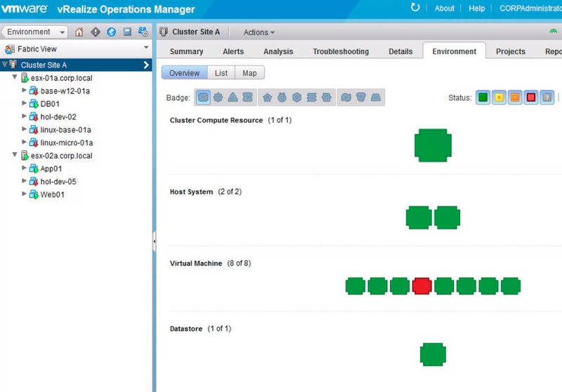Collapse the esx-02a.corp.local node
Screen dimensions: 562x392
pyautogui.click(x=15, y=155)
